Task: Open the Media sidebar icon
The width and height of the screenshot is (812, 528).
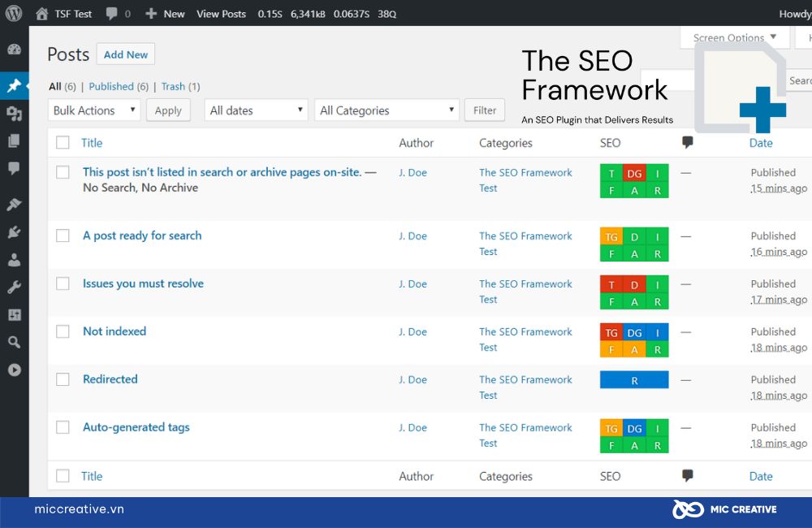Action: (x=14, y=114)
